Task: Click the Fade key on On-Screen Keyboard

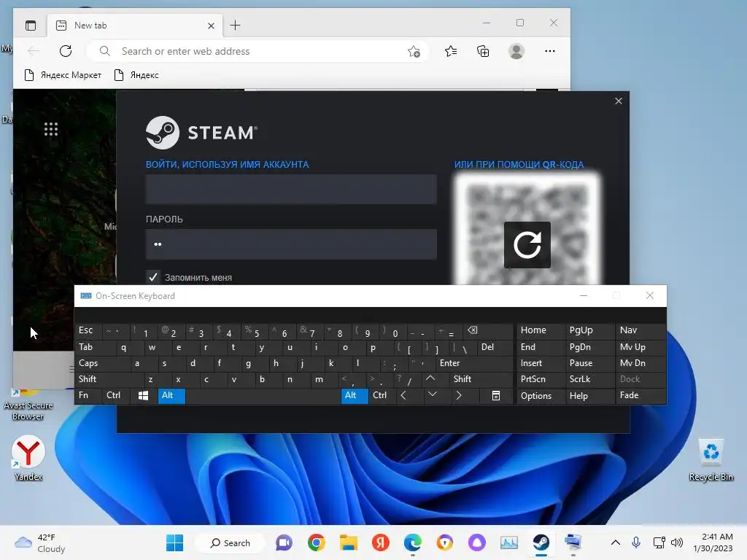Action: pos(640,395)
